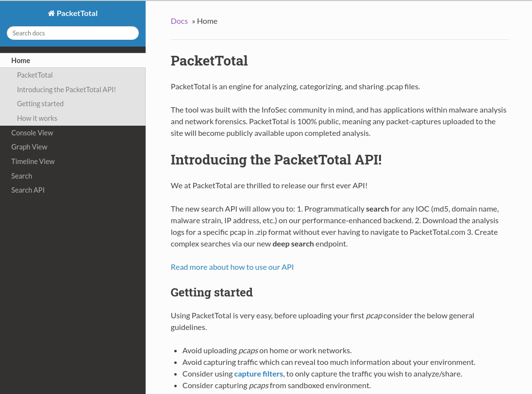Screen dimensions: 532x394
Task: Switch to Timeline View documentation
Action: click(x=33, y=161)
